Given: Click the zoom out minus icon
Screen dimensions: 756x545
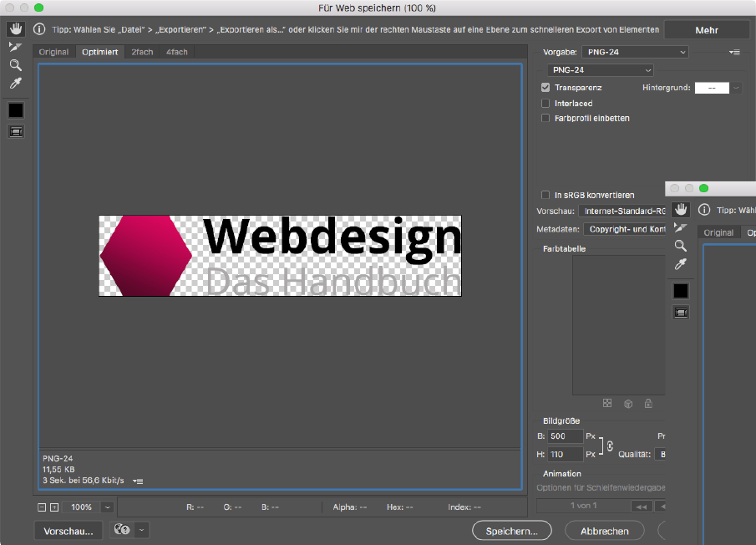Looking at the screenshot, I should (42, 507).
